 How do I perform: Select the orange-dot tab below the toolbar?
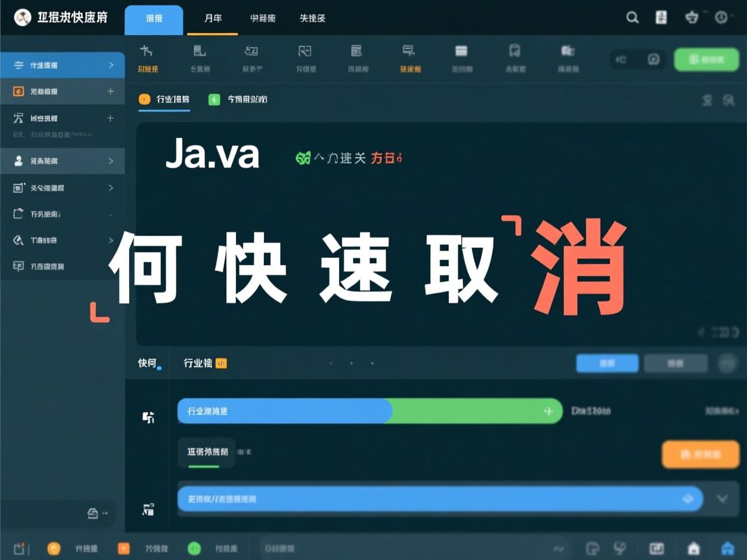(164, 99)
